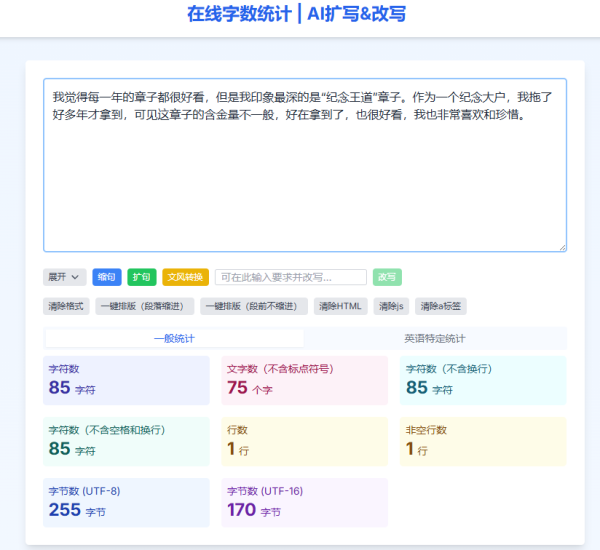Image resolution: width=600 pixels, height=550 pixels.
Task: Click inside the main text area
Action: pyautogui.click(x=305, y=165)
